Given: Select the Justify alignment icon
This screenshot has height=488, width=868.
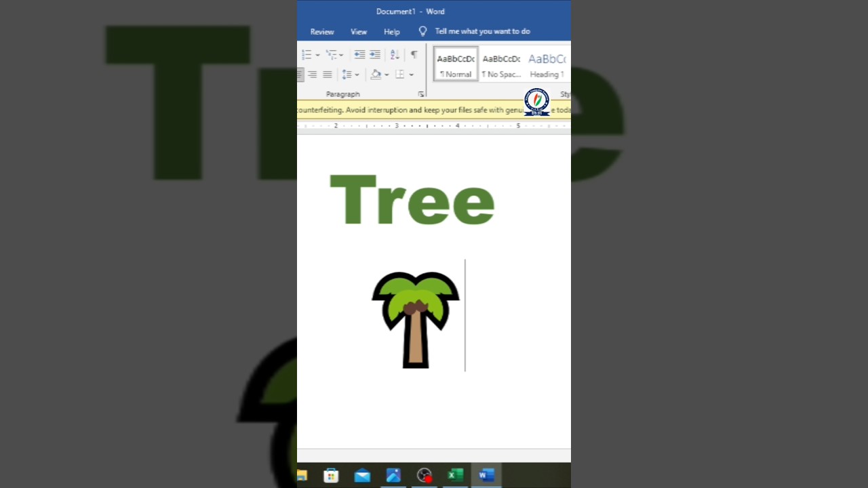Looking at the screenshot, I should [327, 75].
